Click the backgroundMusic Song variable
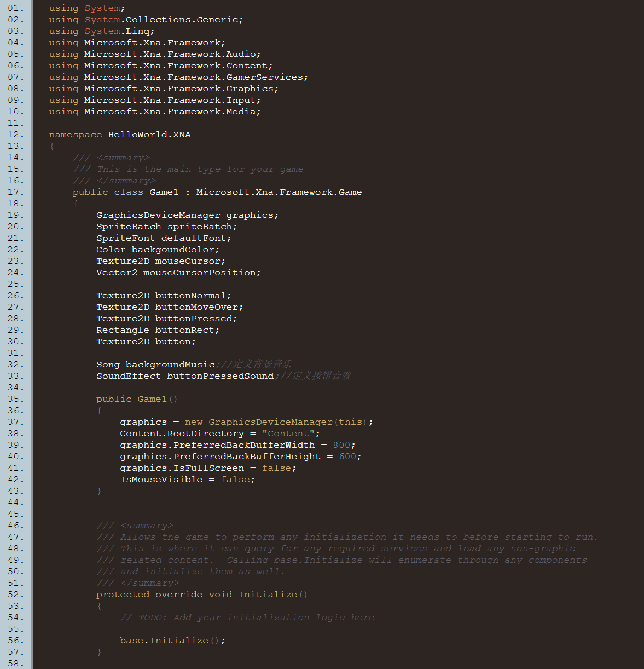The width and height of the screenshot is (644, 669). coord(170,365)
